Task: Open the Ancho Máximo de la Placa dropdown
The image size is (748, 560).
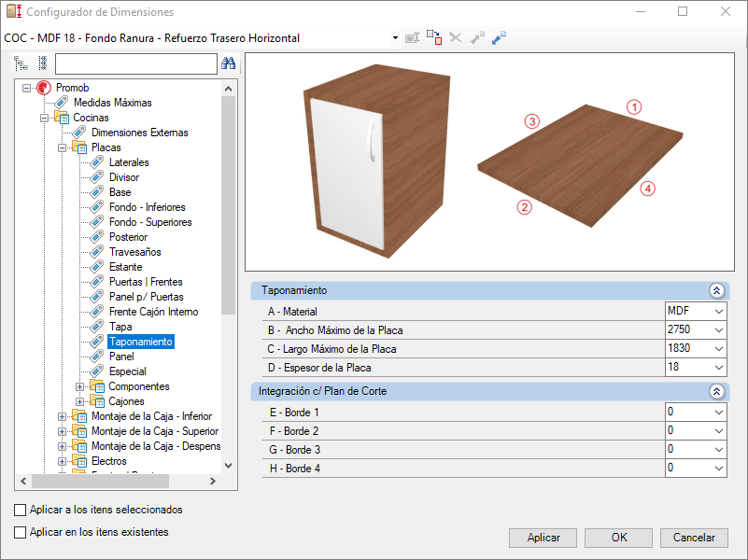Action: pyautogui.click(x=719, y=330)
